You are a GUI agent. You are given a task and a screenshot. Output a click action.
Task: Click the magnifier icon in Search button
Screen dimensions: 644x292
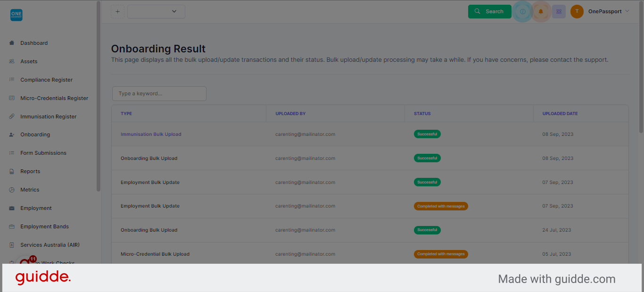click(x=478, y=11)
